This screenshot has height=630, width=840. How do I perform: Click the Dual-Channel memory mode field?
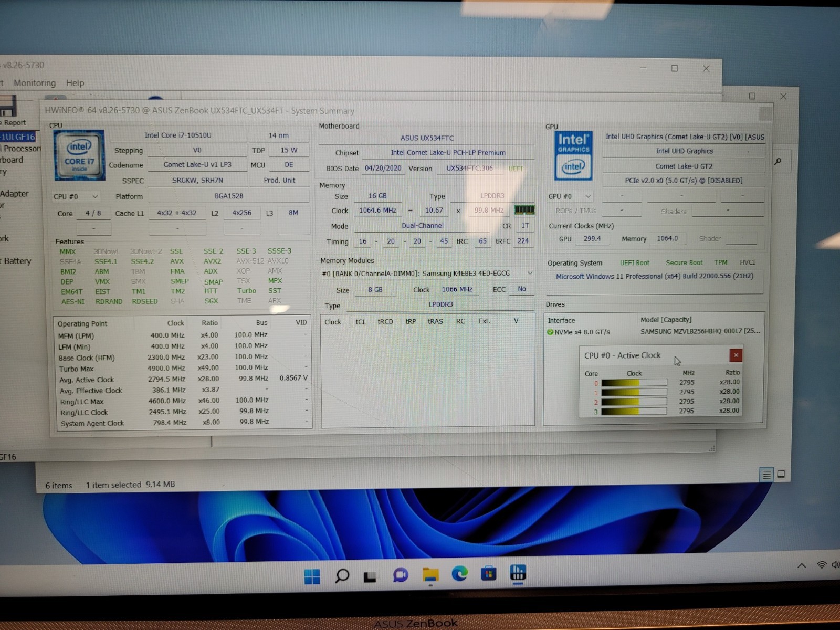point(423,226)
